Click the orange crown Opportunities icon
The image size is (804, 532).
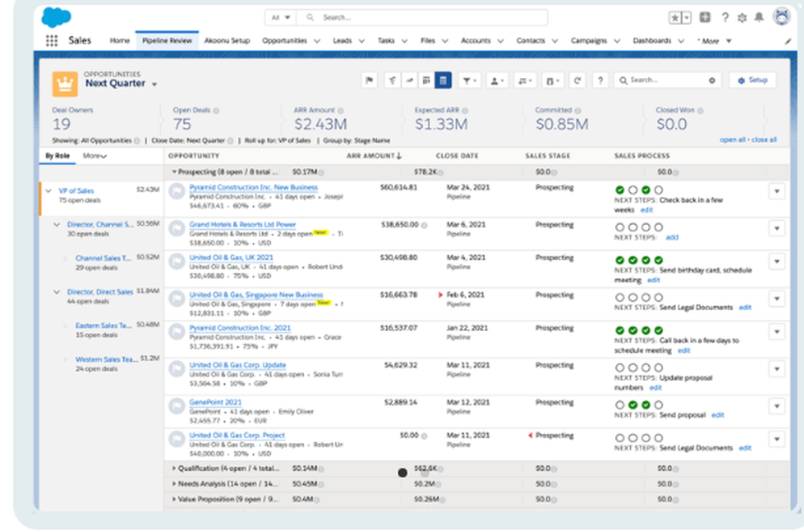(x=65, y=84)
